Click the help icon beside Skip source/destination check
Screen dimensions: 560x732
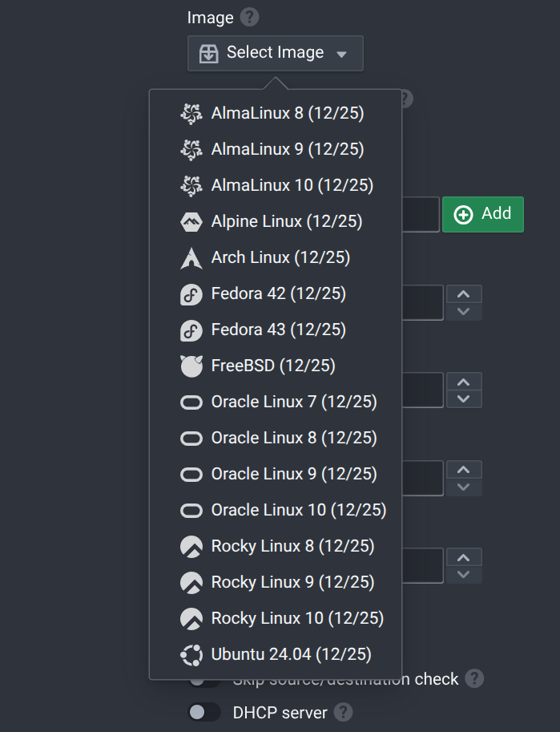[x=475, y=679]
